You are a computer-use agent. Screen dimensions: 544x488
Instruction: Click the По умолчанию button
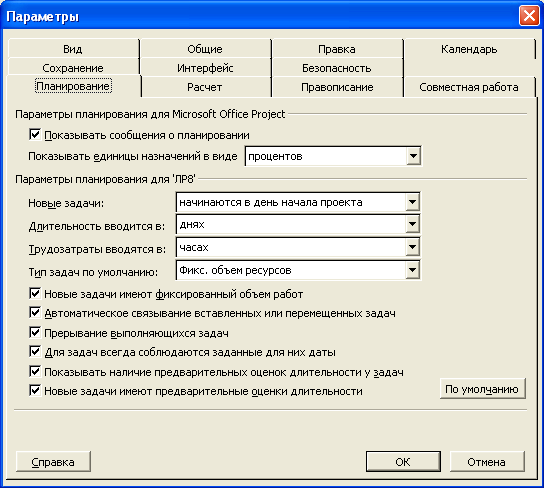[482, 389]
